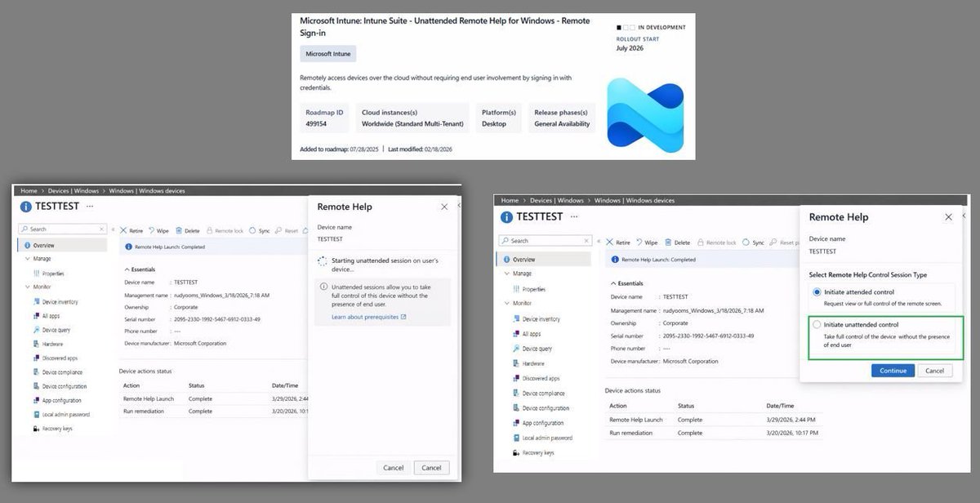Click Continue button in Remote Help panel

click(x=893, y=371)
